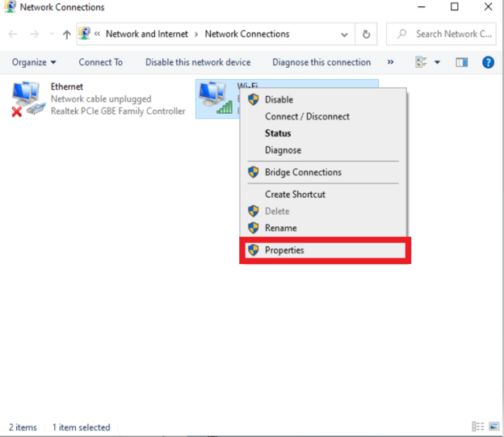Show more toolbar commands chevron
Image resolution: width=504 pixels, height=437 pixels.
coord(391,61)
